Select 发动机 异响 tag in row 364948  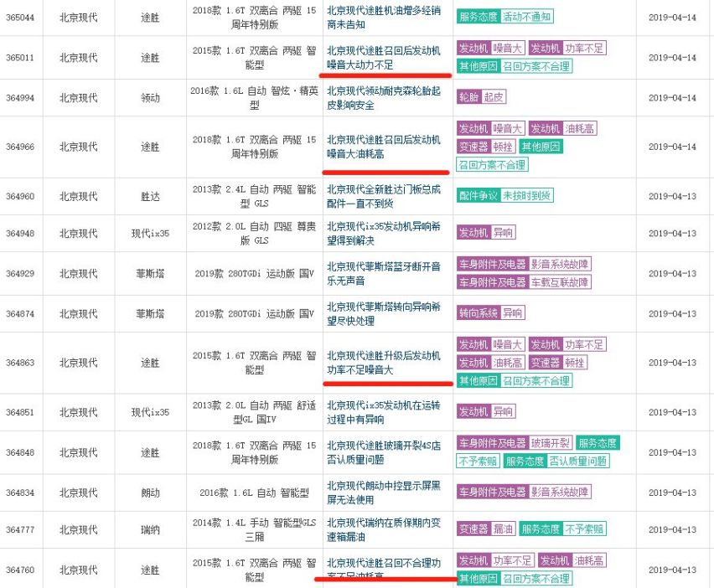point(486,233)
